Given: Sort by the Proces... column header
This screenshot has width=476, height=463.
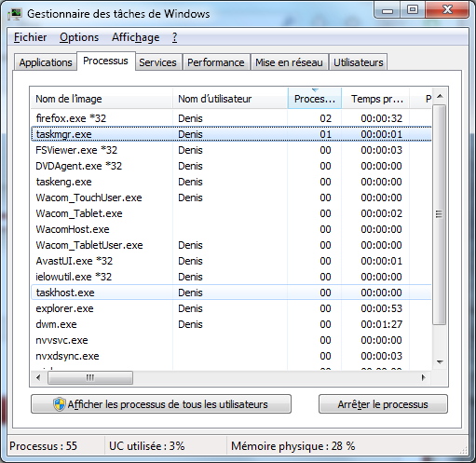Looking at the screenshot, I should [315, 99].
